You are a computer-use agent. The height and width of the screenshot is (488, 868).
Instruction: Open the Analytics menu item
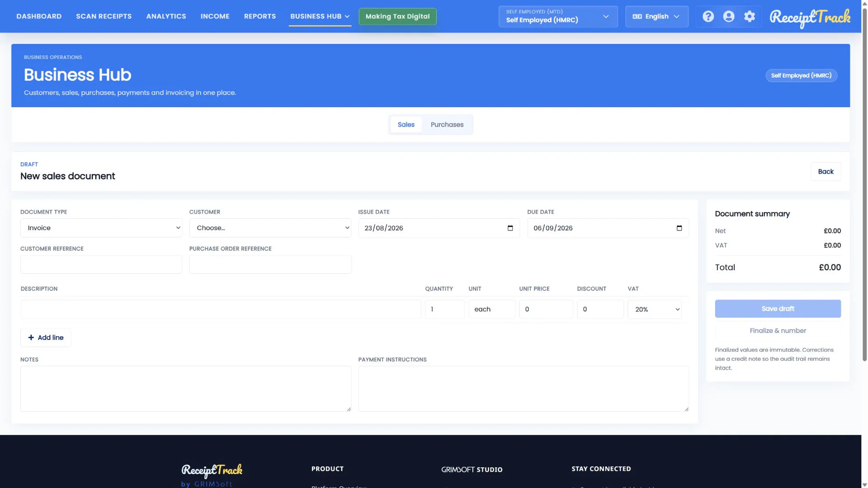pyautogui.click(x=166, y=16)
